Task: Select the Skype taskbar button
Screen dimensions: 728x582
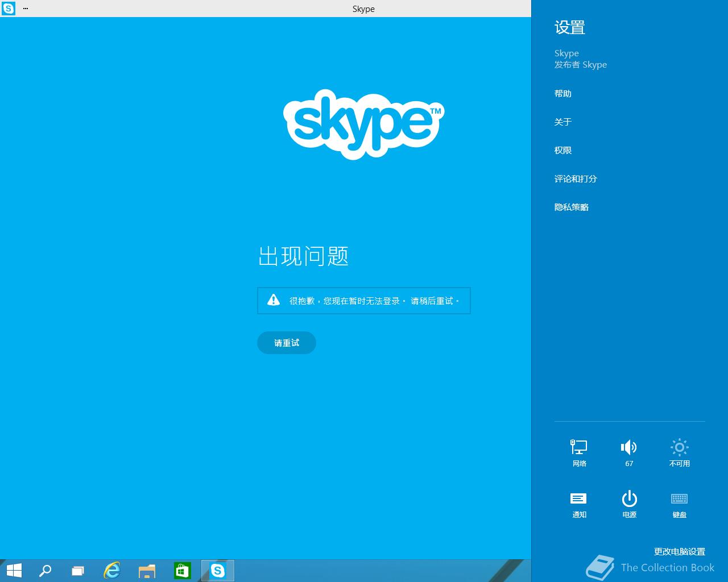Action: pyautogui.click(x=218, y=571)
